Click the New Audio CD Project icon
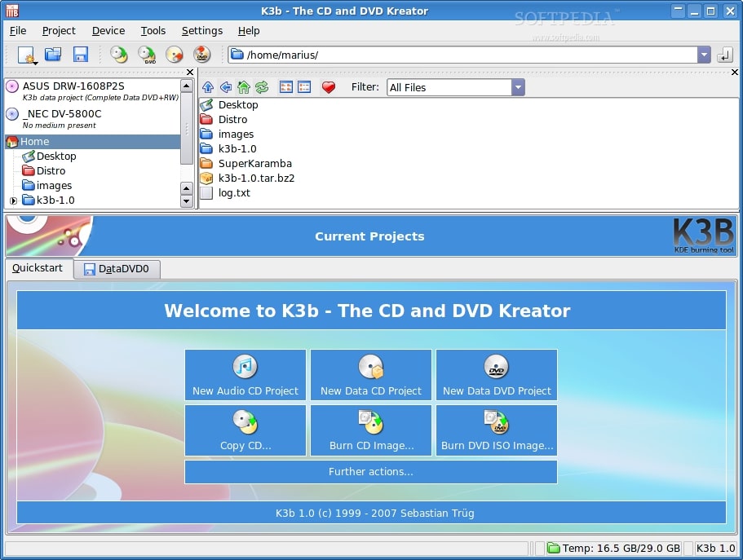Screen dimensions: 743x560 [x=245, y=374]
